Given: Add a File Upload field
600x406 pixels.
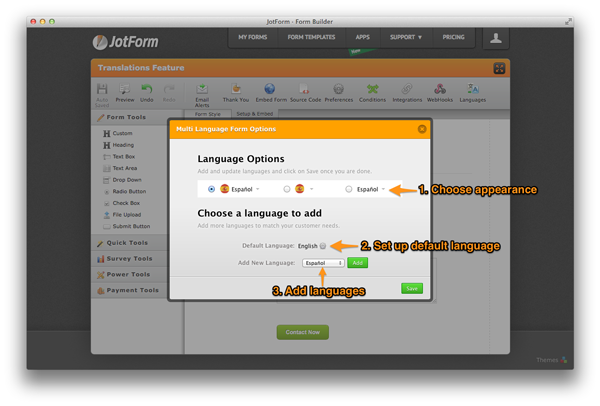Looking at the screenshot, I should click(122, 215).
